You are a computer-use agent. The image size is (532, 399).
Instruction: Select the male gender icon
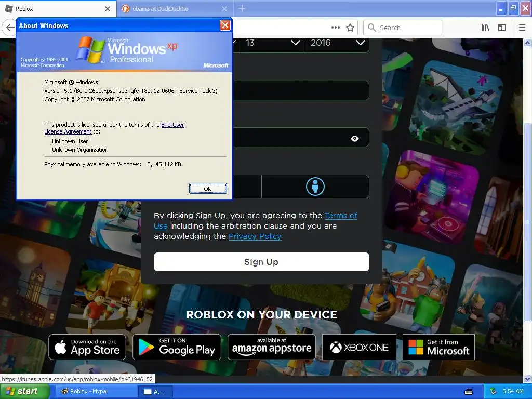coord(315,187)
